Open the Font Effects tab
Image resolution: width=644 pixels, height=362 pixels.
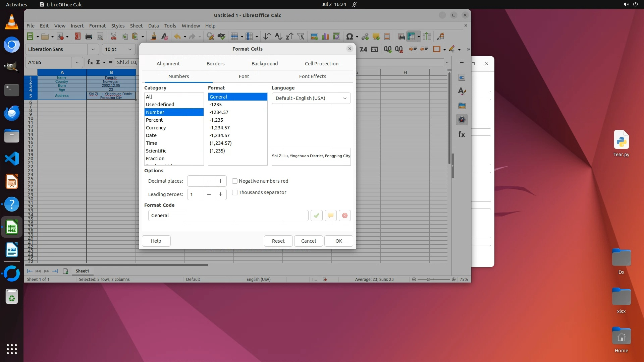[312, 76]
